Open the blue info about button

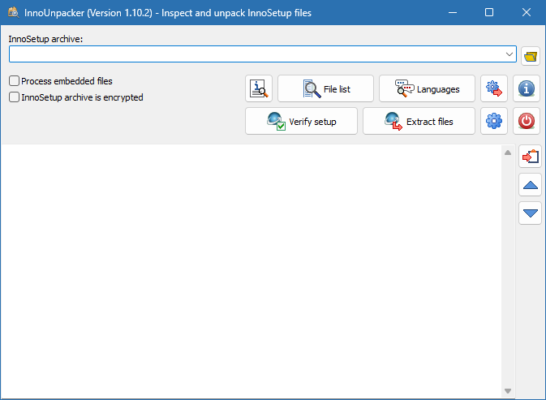point(526,88)
